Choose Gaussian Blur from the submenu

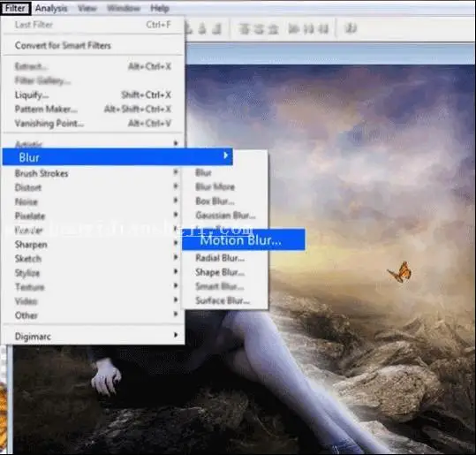point(225,216)
